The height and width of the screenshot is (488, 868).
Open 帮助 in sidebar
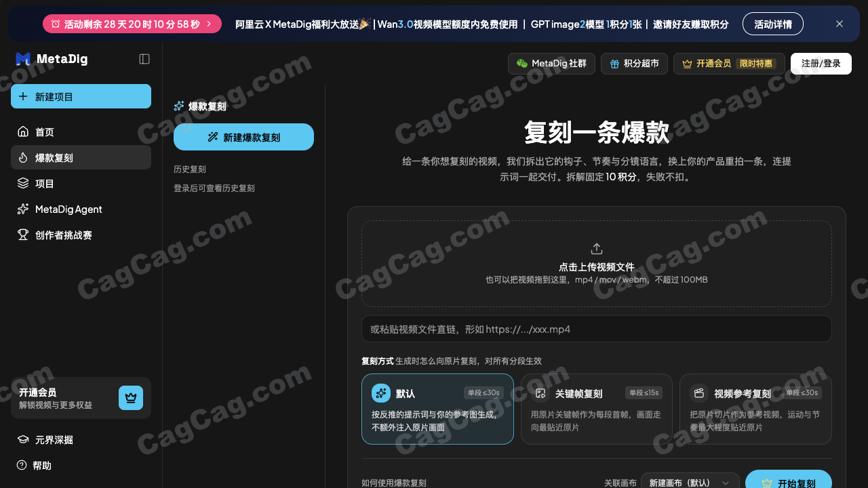(x=81, y=465)
